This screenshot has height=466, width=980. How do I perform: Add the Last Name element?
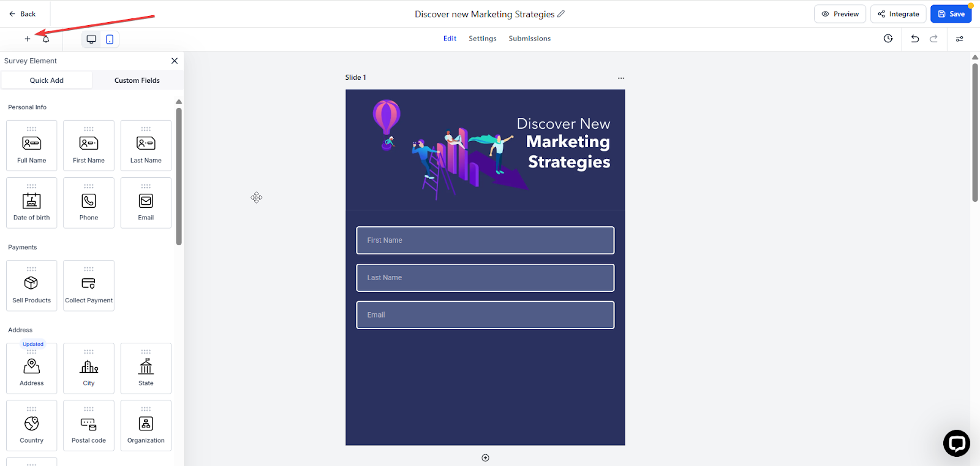[146, 145]
